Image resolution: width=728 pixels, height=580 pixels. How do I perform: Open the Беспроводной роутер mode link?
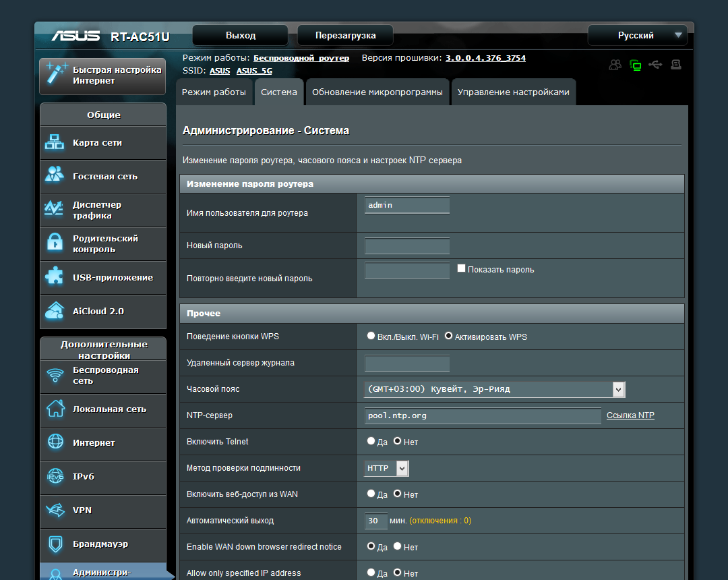[301, 58]
